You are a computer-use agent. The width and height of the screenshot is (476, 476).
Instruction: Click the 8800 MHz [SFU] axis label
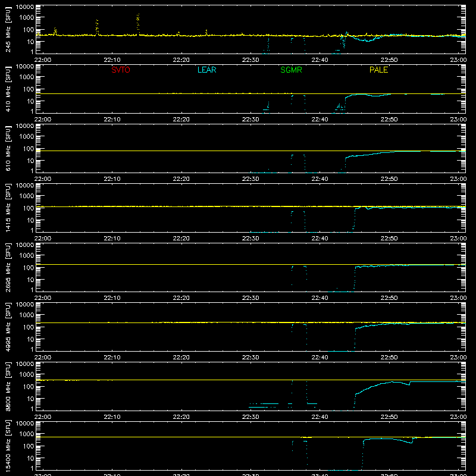pyautogui.click(x=8, y=386)
